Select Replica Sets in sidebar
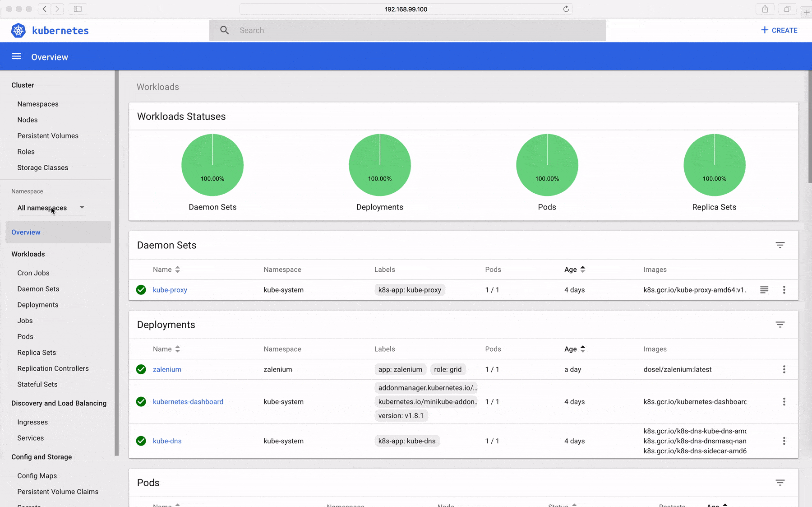The height and width of the screenshot is (507, 812). [x=37, y=353]
